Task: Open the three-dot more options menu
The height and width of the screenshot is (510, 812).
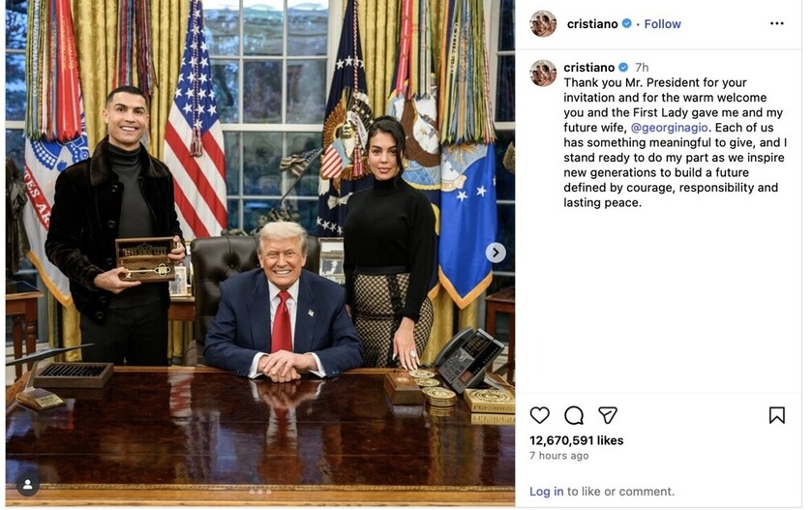Action: click(777, 23)
